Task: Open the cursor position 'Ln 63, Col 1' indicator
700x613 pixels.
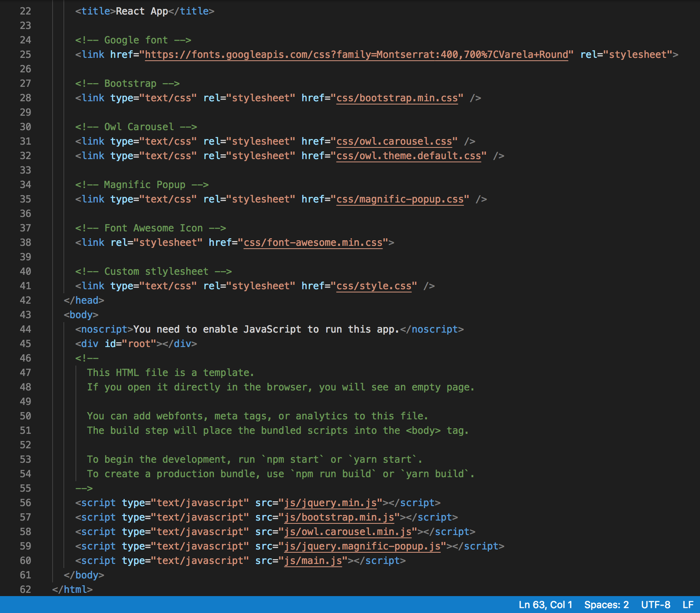Action: [545, 605]
